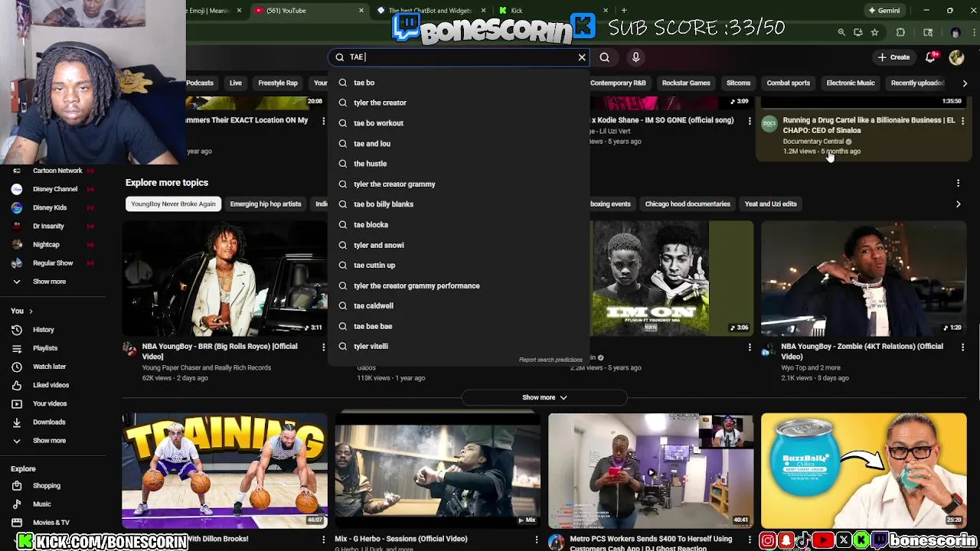
Task: Open Explore more topics options menu
Action: coord(958,183)
